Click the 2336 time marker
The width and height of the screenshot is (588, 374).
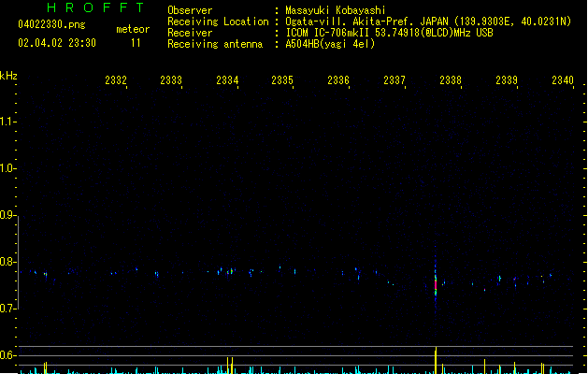point(338,80)
